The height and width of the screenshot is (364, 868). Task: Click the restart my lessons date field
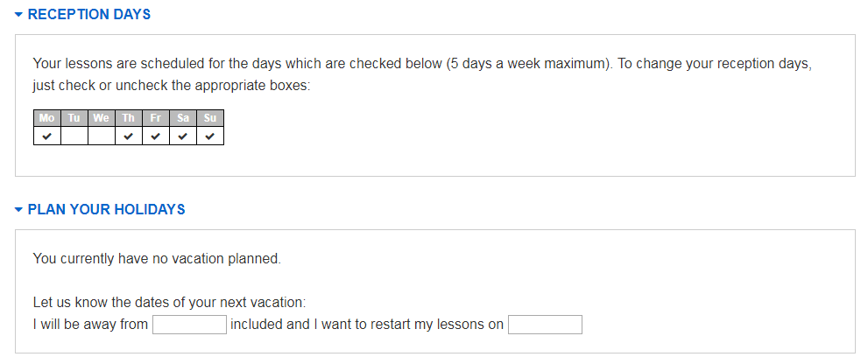pyautogui.click(x=545, y=325)
